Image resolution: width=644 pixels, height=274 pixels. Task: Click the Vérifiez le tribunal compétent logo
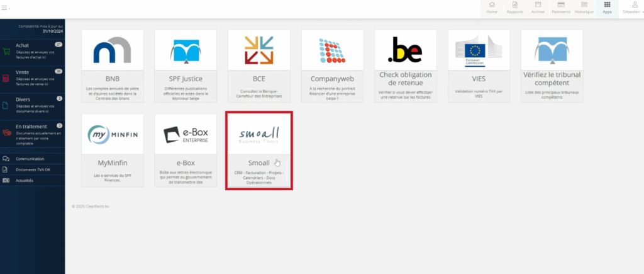[x=552, y=50]
